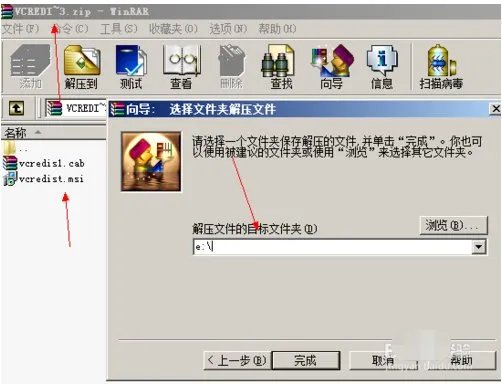Screen dimensions: 502x384
Task: Click the vcredis1.cab file icon
Action: tap(9, 163)
